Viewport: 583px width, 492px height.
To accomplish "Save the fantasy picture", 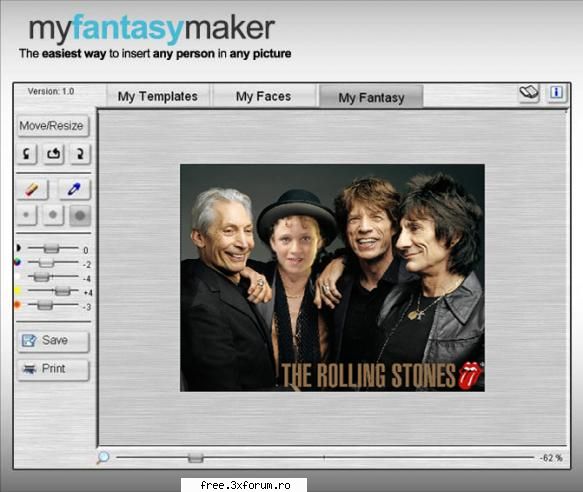I will pyautogui.click(x=53, y=341).
